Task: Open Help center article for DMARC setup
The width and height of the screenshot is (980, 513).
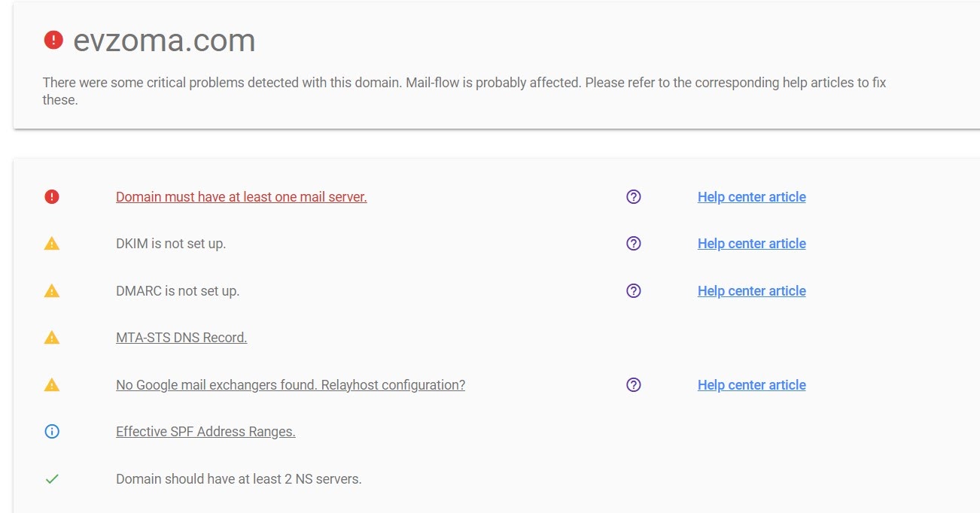Action: click(x=751, y=291)
